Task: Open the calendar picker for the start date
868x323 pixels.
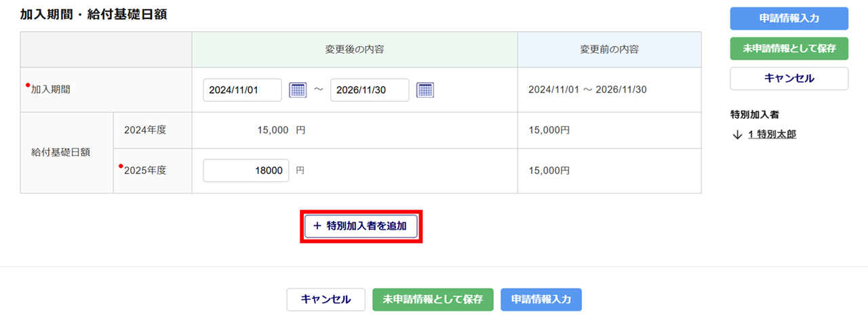Action: [298, 90]
